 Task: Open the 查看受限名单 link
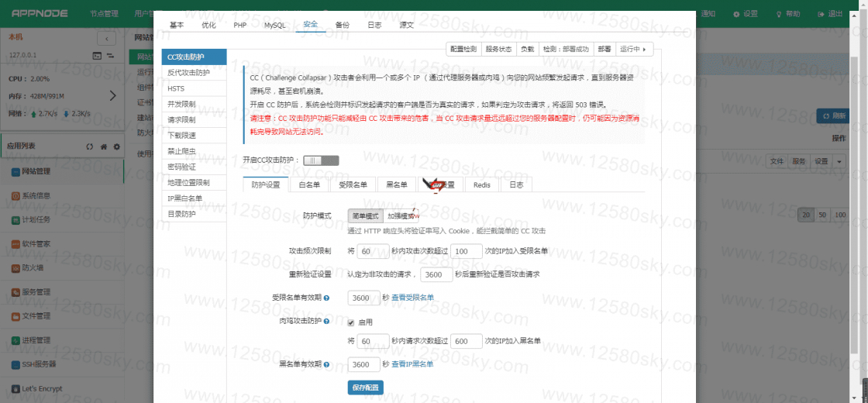412,298
